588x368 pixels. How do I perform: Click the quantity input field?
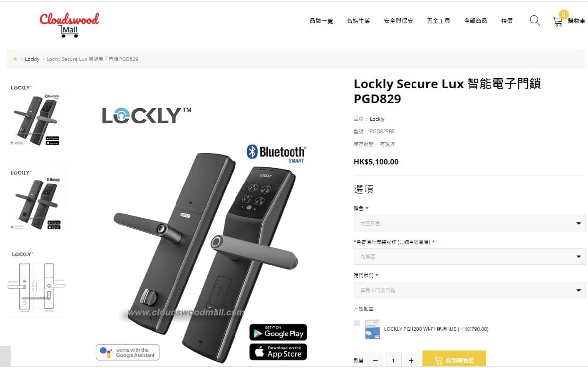click(393, 360)
